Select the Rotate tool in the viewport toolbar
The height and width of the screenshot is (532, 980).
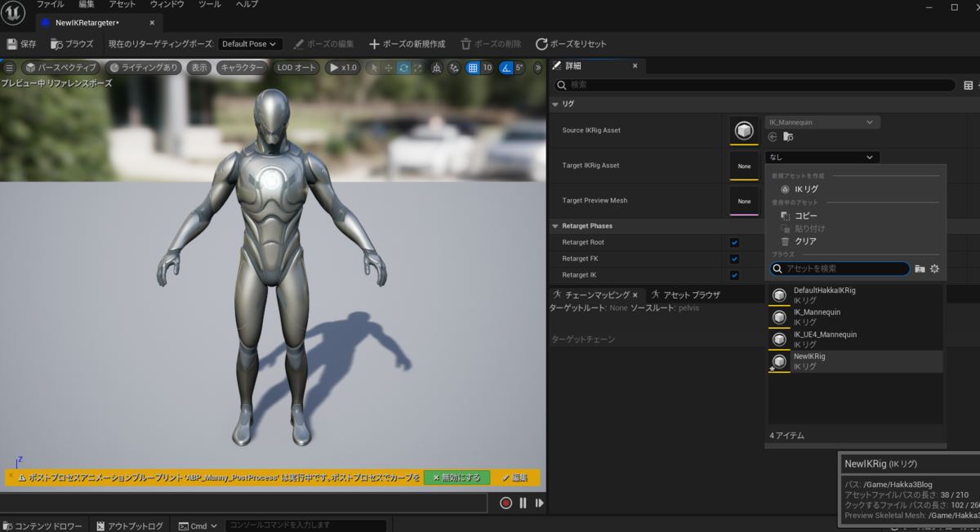pyautogui.click(x=403, y=68)
